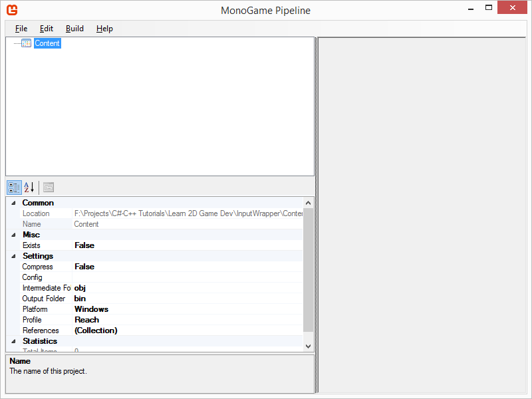The width and height of the screenshot is (532, 399).
Task: Click the property grid vertical scrollbar thumb
Action: coord(308,270)
